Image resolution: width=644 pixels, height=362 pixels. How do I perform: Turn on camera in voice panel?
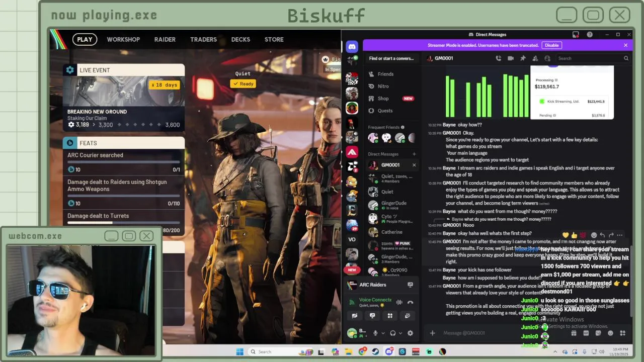click(x=355, y=316)
